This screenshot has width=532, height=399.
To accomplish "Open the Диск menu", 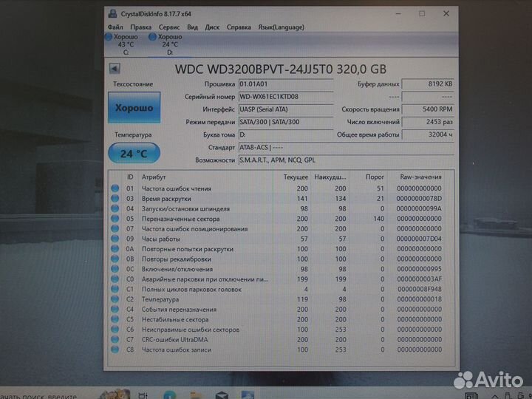I will point(212,27).
